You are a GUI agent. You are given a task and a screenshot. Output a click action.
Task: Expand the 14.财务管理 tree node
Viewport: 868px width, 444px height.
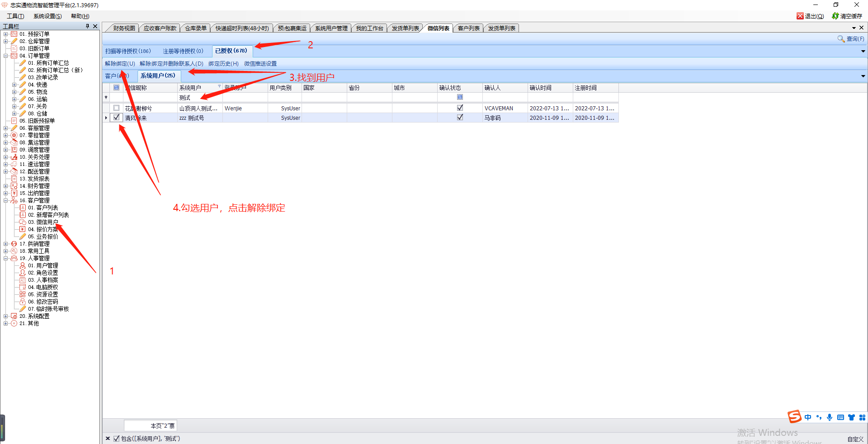(x=5, y=186)
